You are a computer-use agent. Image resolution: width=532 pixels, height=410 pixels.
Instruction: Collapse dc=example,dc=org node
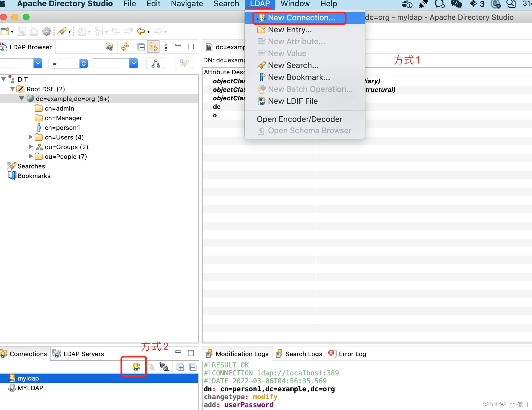pyautogui.click(x=22, y=98)
